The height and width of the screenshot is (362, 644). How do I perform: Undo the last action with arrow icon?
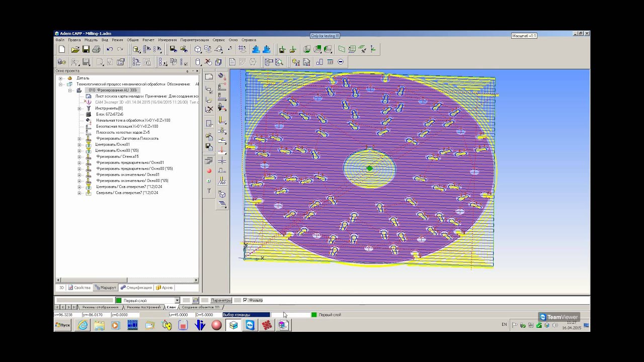[110, 49]
